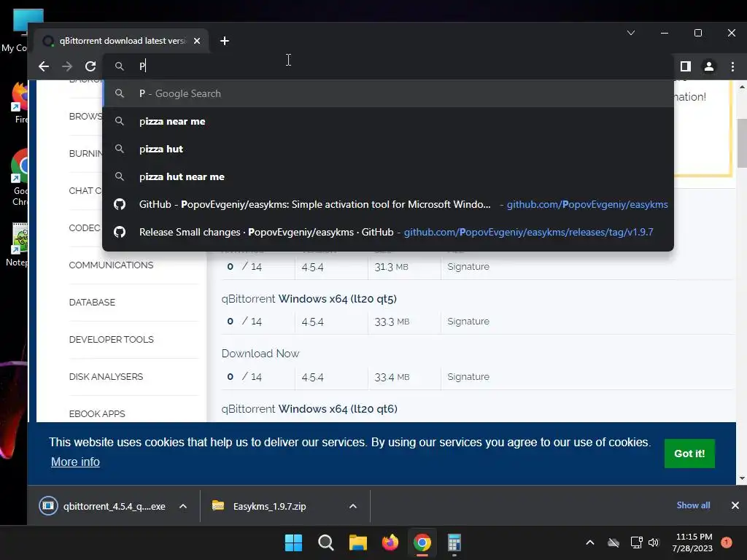The width and height of the screenshot is (747, 560).
Task: Open the tab search chevron in title bar
Action: pyautogui.click(x=631, y=33)
